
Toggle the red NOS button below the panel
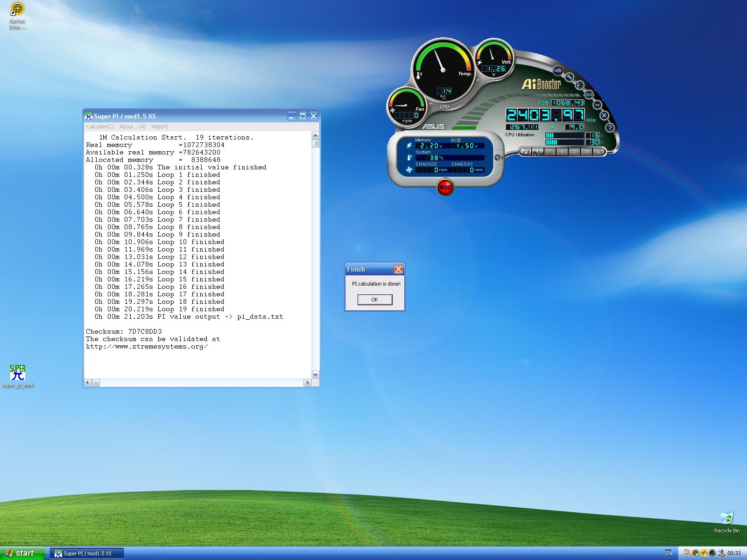pyautogui.click(x=445, y=187)
